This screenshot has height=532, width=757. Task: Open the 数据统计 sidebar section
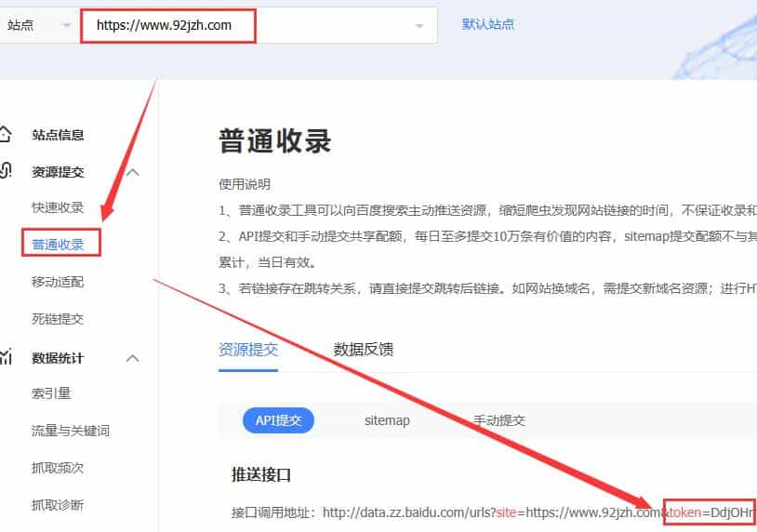[58, 358]
